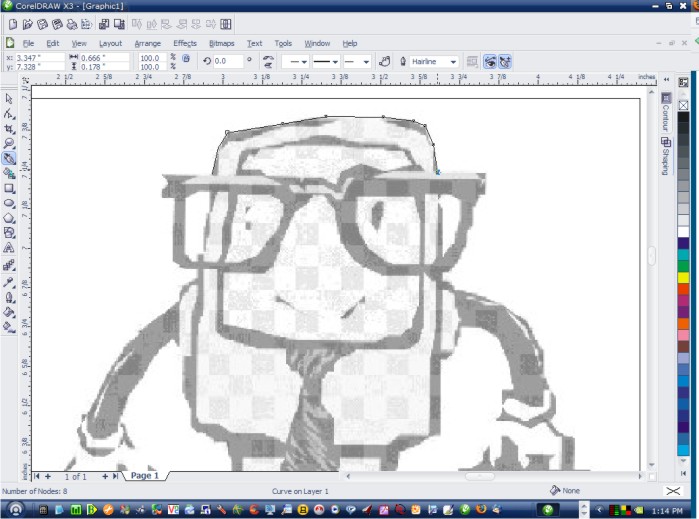699x519 pixels.
Task: Open the Bitmaps menu
Action: click(222, 43)
